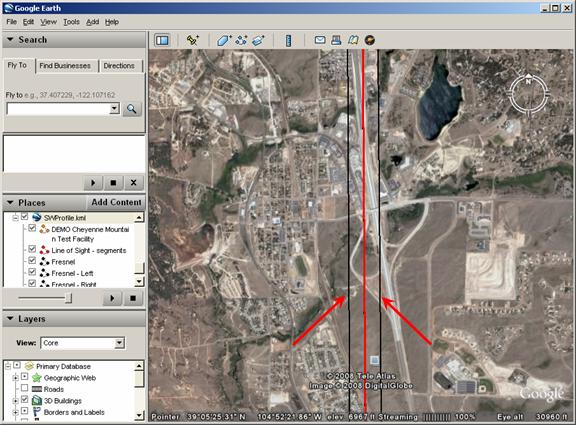The height and width of the screenshot is (425, 576).
Task: Open the Layers View dropdown
Action: point(119,343)
